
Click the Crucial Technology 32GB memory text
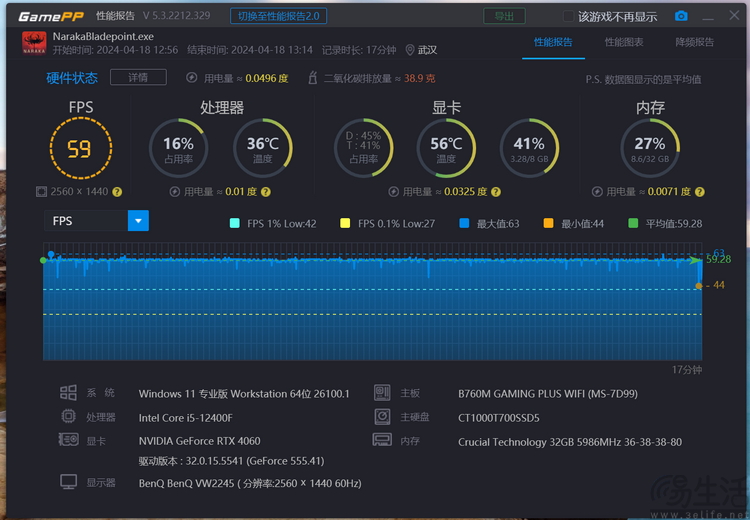click(570, 442)
